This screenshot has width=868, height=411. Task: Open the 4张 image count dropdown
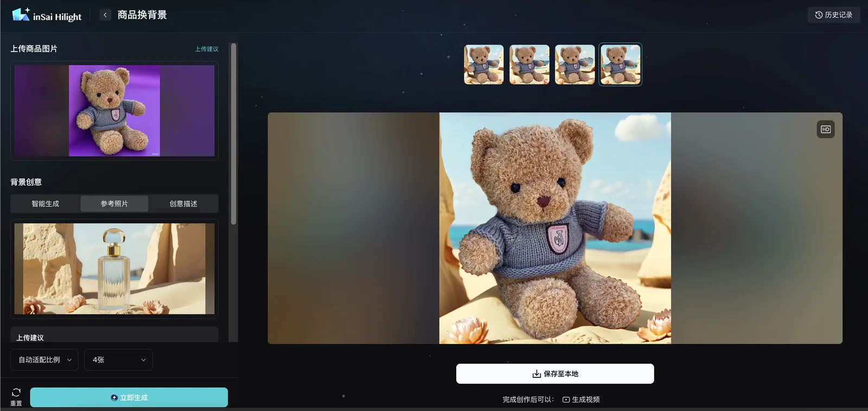point(118,360)
